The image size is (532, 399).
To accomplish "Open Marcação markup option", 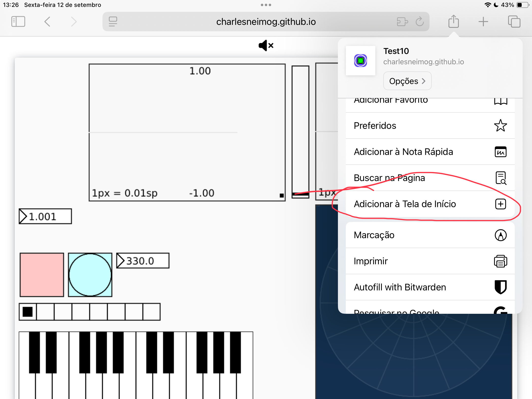I will 430,235.
